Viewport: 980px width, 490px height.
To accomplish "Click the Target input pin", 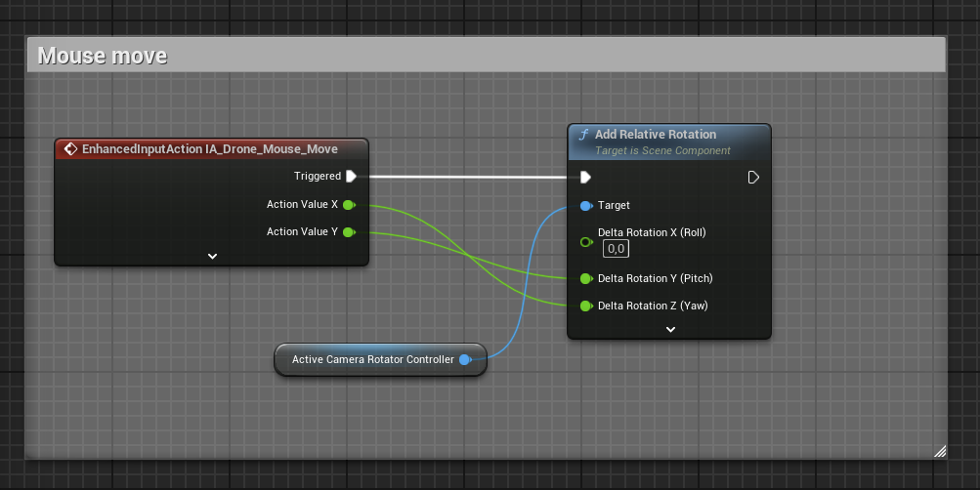I will click(586, 205).
